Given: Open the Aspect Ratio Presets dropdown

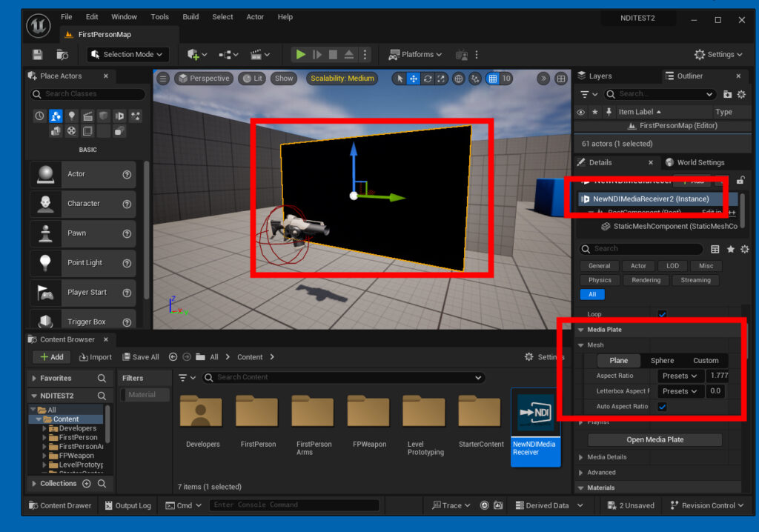Looking at the screenshot, I should (x=680, y=376).
